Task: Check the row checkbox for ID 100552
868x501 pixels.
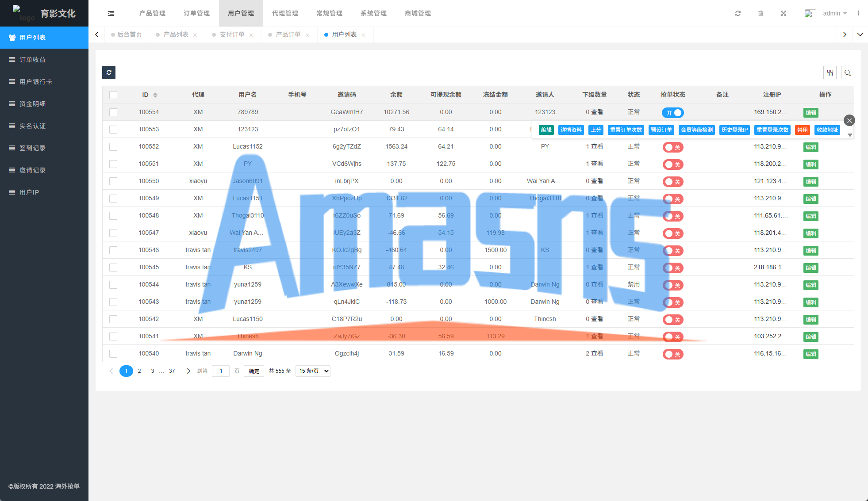Action: pyautogui.click(x=113, y=147)
